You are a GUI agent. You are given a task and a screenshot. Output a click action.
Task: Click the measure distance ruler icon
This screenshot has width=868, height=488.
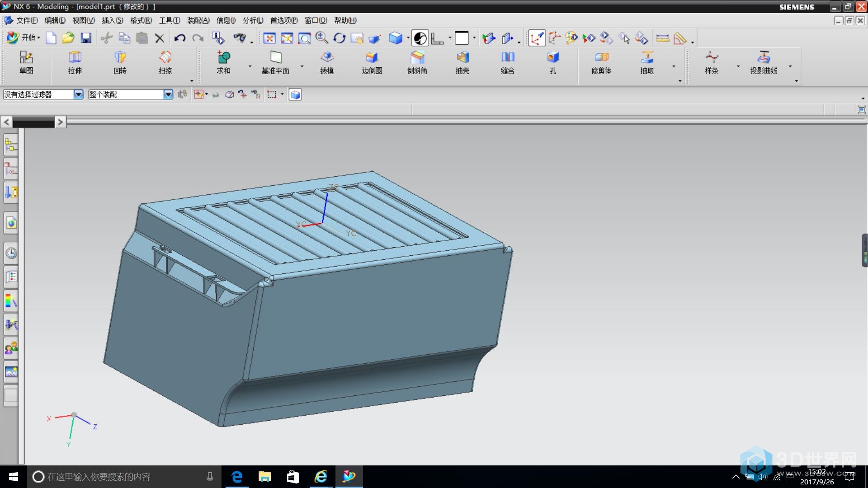[662, 38]
